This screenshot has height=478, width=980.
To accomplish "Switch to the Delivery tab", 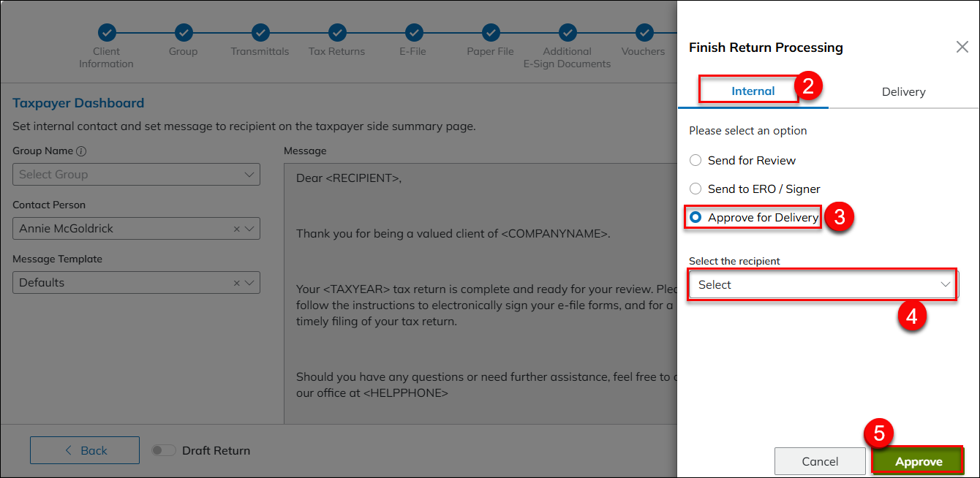I will [x=903, y=92].
